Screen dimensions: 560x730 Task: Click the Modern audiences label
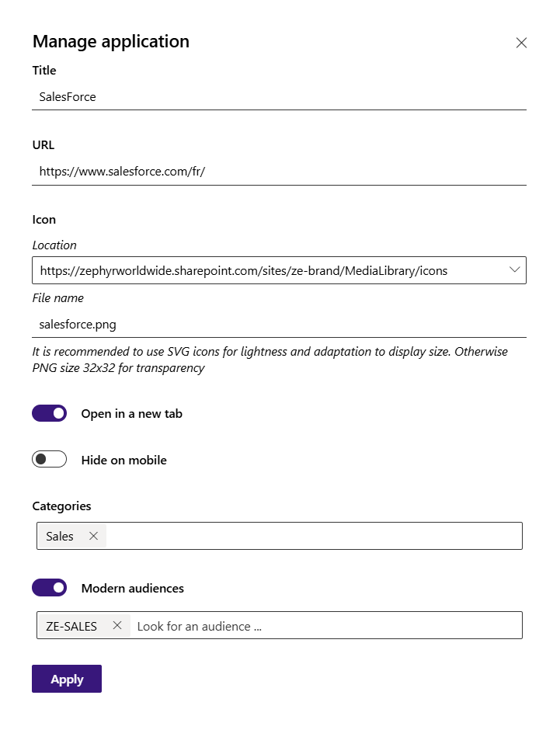(133, 588)
